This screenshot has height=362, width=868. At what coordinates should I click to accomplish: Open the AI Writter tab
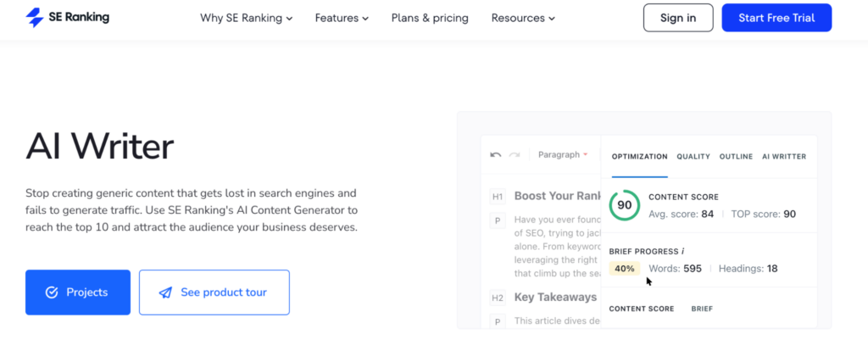[784, 157]
